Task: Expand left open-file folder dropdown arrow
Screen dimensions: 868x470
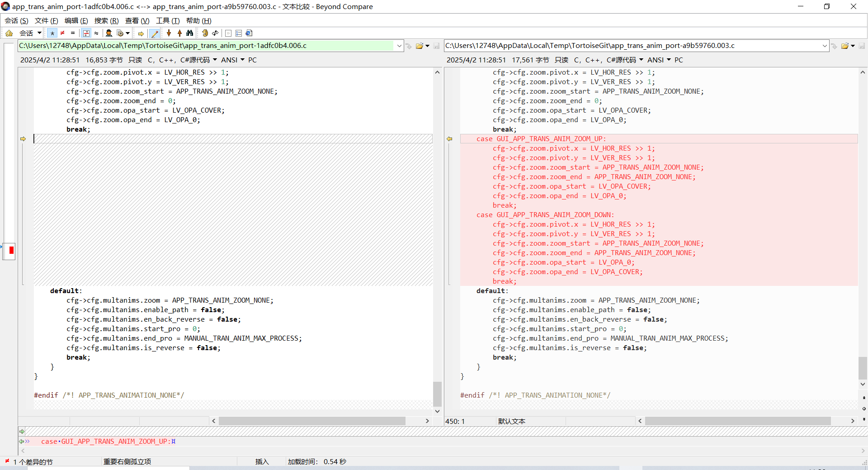Action: (427, 46)
